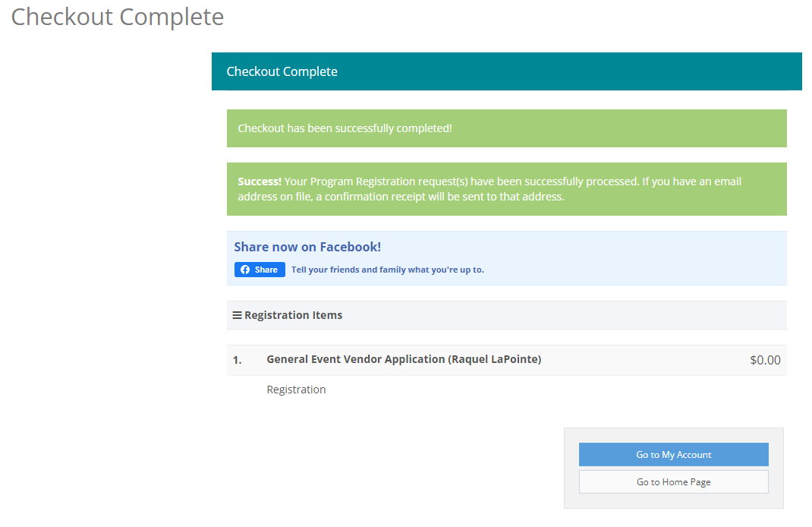
Task: Click the Raquel LaPointe name in item
Action: click(x=495, y=359)
